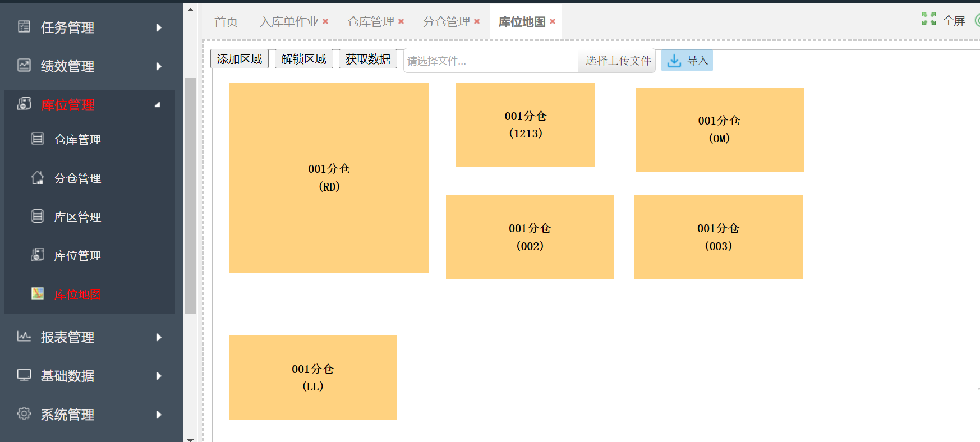Click the 分仓管理 house icon
This screenshot has height=442, width=980.
(38, 177)
